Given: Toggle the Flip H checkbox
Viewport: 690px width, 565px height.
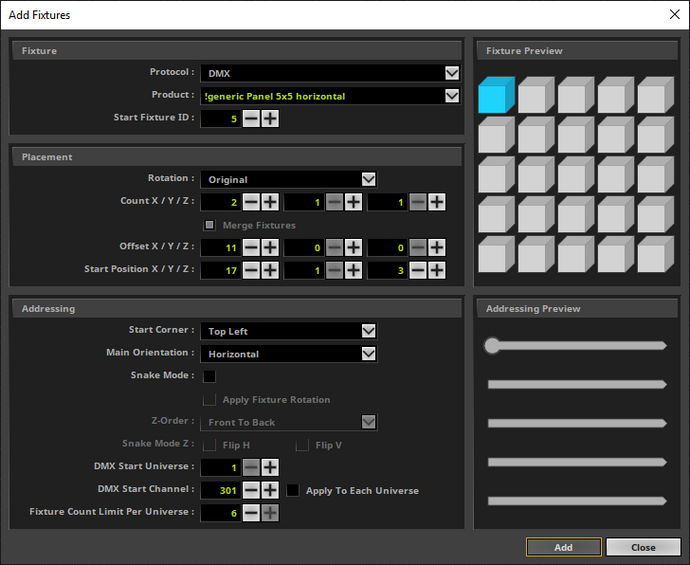Looking at the screenshot, I should coord(209,445).
